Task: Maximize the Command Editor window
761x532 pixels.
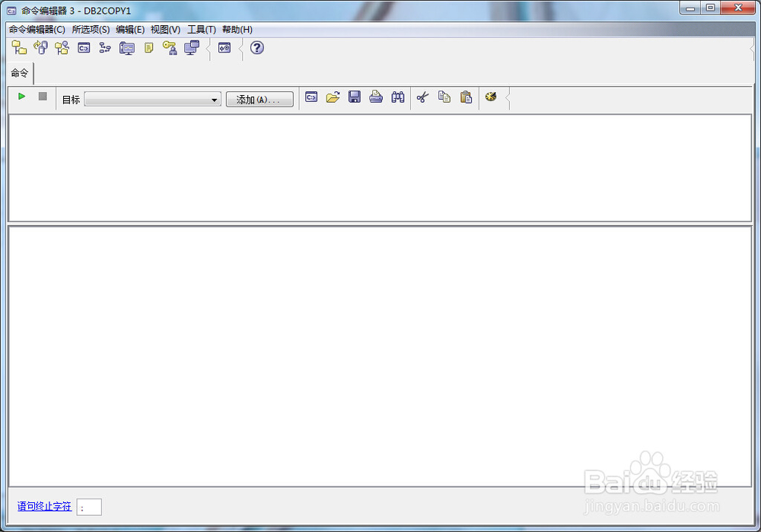Action: [711, 8]
